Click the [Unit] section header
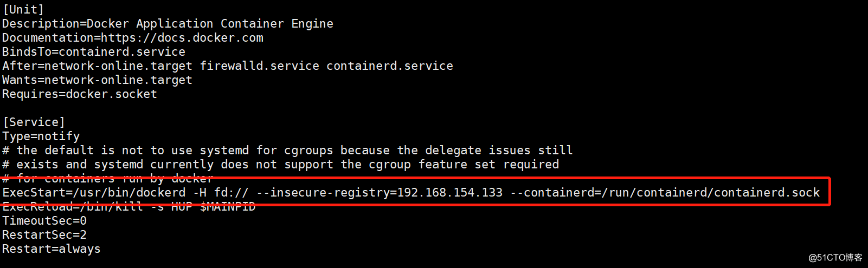Image resolution: width=868 pixels, height=268 pixels. click(23, 9)
